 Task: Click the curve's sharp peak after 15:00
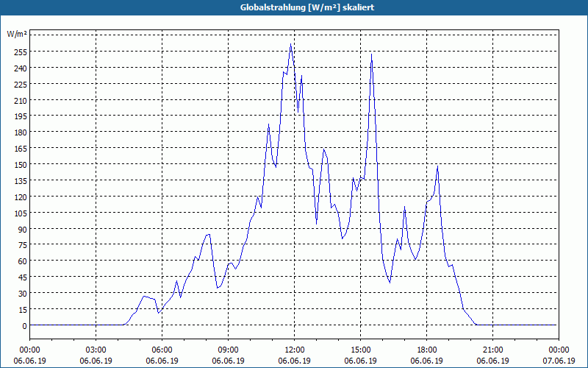(371, 54)
